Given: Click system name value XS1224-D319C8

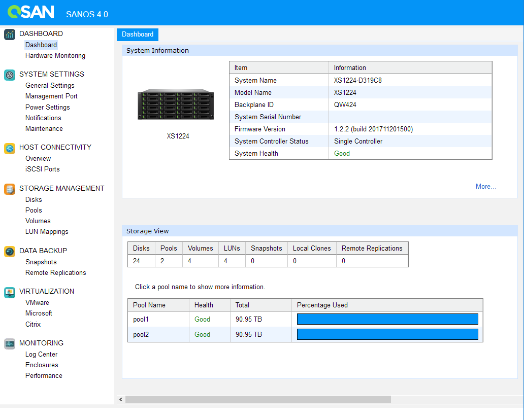Looking at the screenshot, I should pyautogui.click(x=357, y=81).
